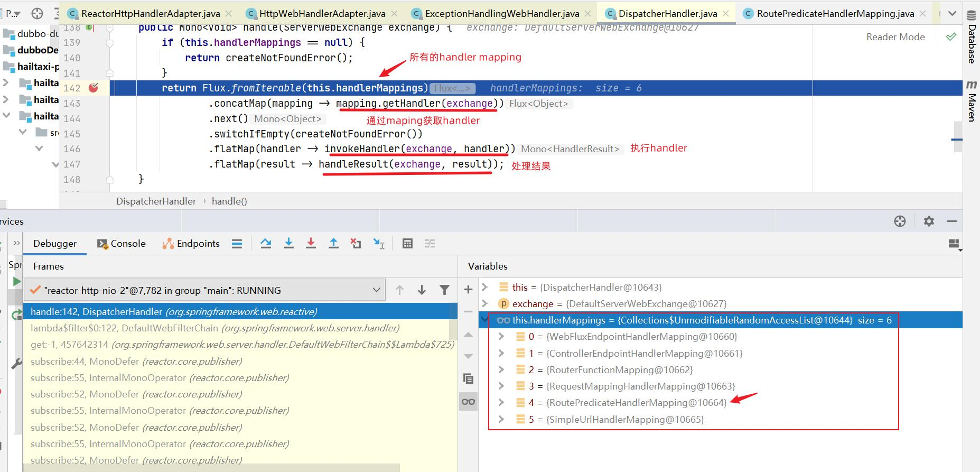Switch to ExceptionHandlingWebHandler.java tab
The image size is (980, 472).
coord(501,14)
